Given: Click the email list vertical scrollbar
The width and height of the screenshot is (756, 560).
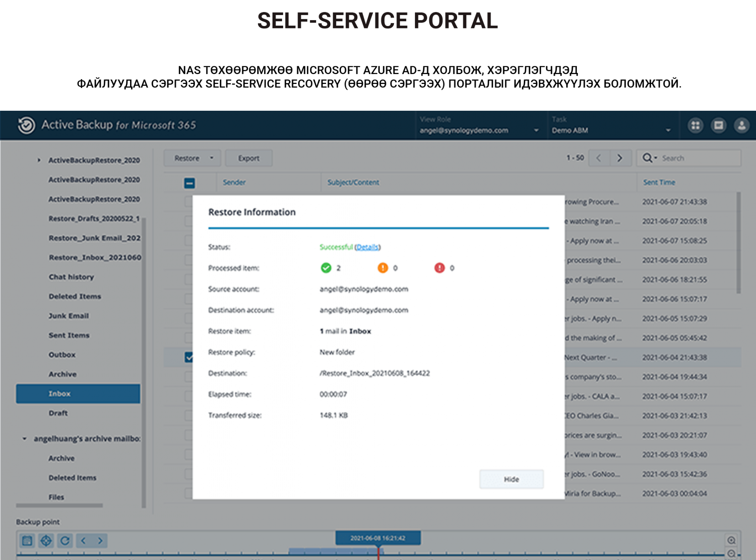Looking at the screenshot, I should [739, 243].
